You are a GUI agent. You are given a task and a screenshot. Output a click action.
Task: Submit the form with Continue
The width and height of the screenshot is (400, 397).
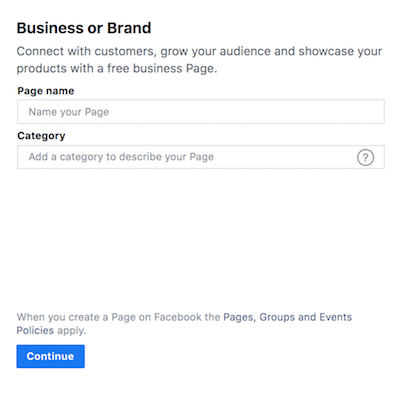click(50, 356)
